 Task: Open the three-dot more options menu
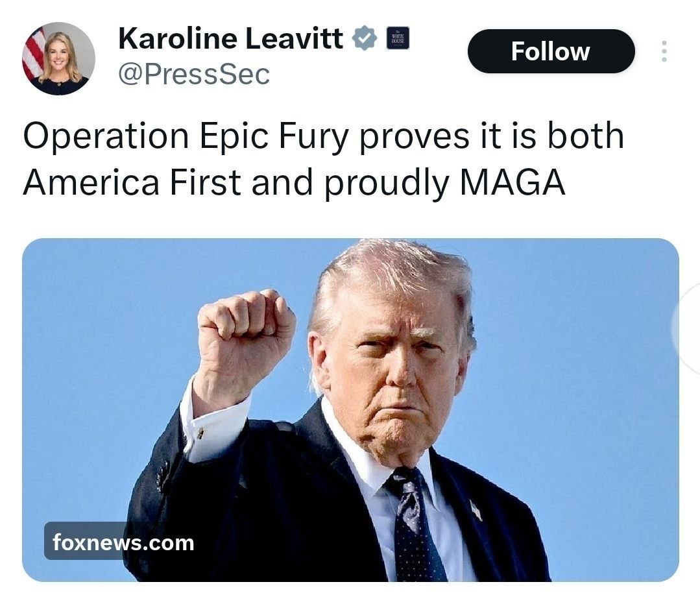point(664,51)
